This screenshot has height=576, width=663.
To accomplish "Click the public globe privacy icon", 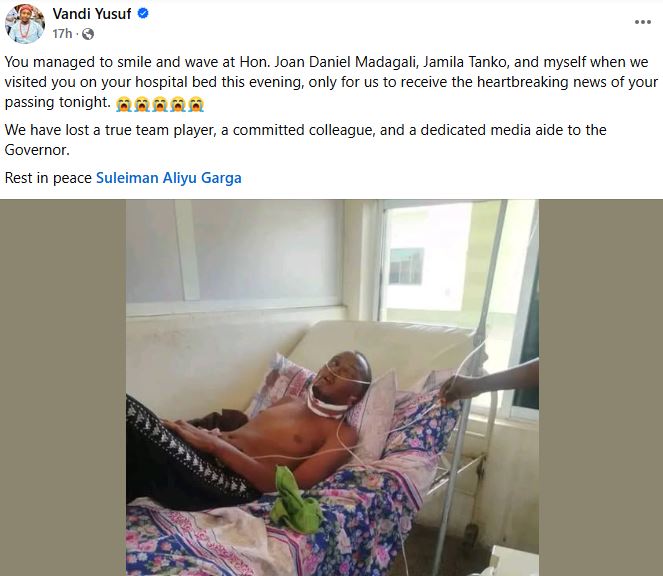I will (88, 34).
